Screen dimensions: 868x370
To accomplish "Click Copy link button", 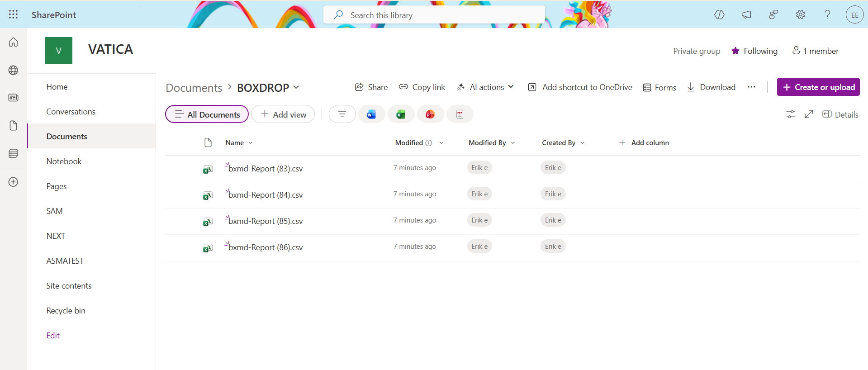I will (422, 87).
